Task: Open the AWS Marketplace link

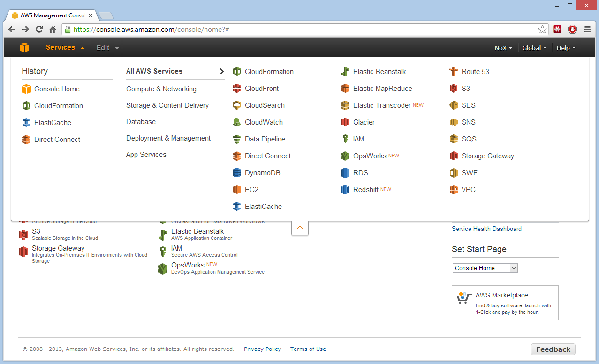Action: 501,295
